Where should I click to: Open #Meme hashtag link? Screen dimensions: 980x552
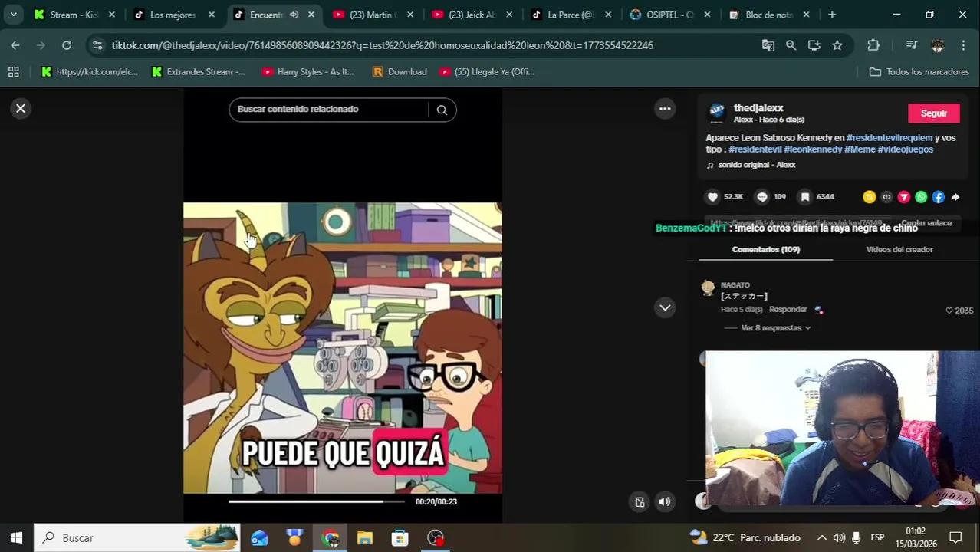[x=860, y=149]
